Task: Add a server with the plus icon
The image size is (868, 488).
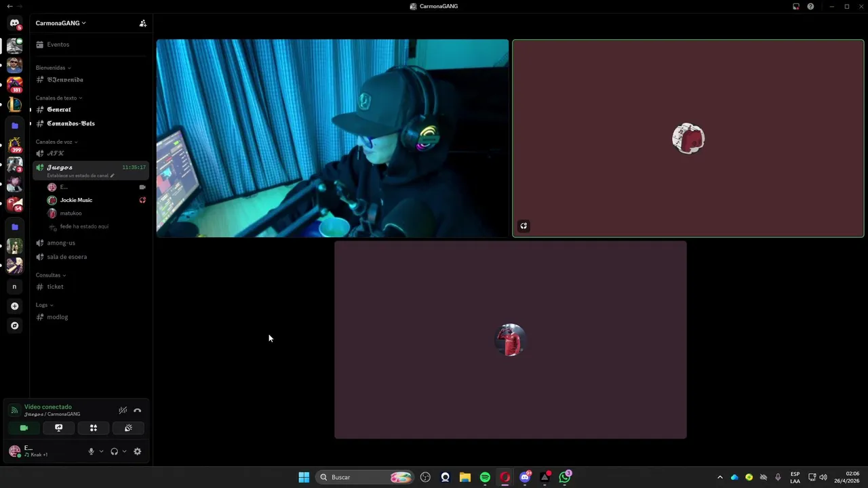Action: click(x=14, y=306)
